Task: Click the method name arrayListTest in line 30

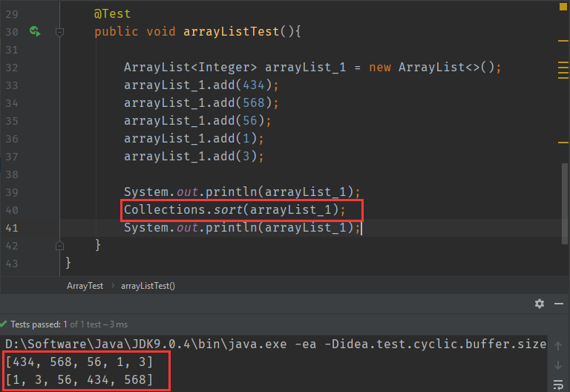Action: (x=232, y=32)
